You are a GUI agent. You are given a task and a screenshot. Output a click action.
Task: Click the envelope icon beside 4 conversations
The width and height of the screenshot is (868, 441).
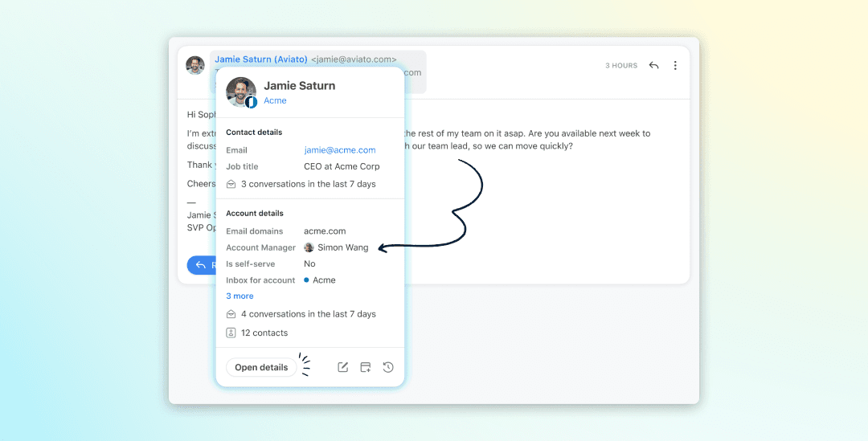click(231, 314)
